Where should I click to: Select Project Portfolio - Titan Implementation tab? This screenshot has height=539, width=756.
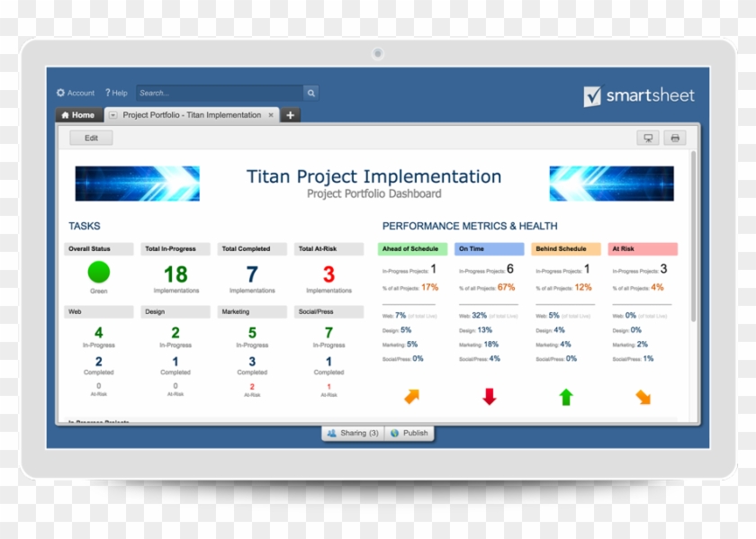click(x=192, y=115)
